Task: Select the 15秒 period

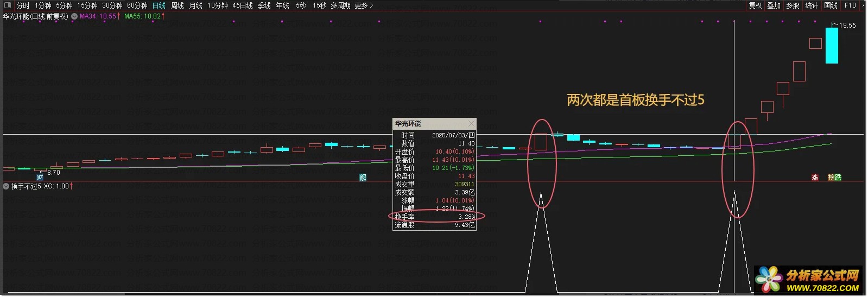Action: click(x=320, y=5)
